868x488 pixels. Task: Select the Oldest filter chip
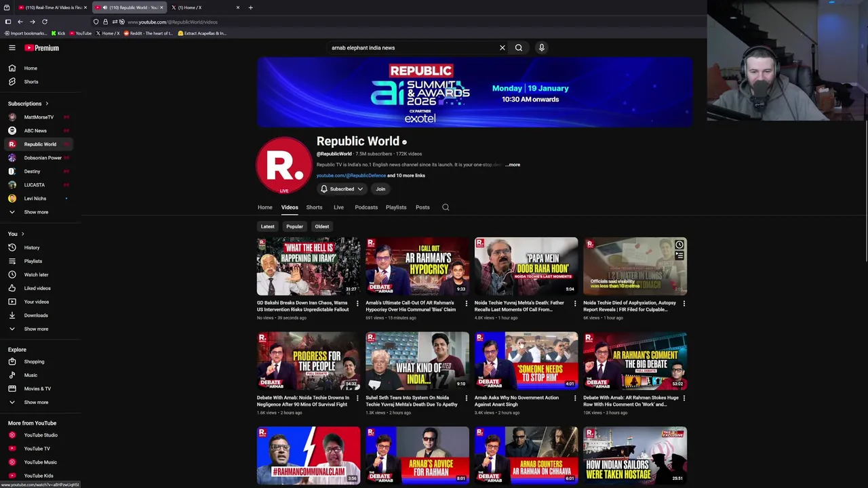(322, 226)
